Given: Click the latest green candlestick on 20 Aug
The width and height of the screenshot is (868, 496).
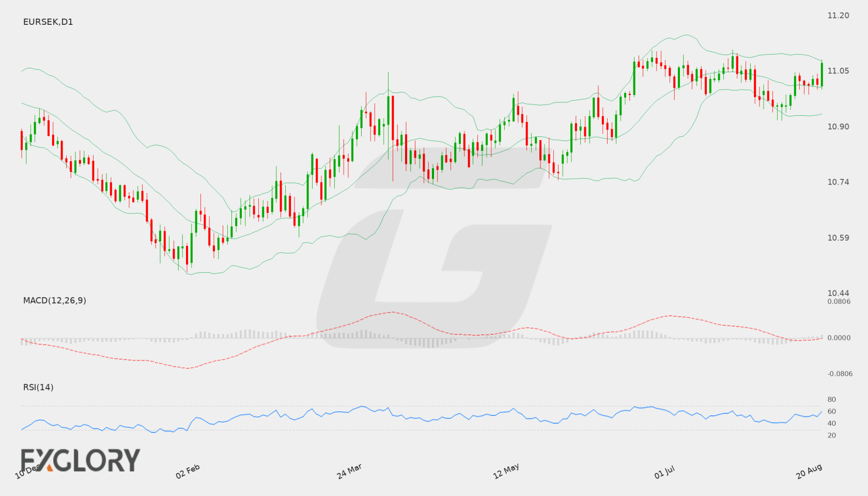Looking at the screenshot, I should point(822,74).
